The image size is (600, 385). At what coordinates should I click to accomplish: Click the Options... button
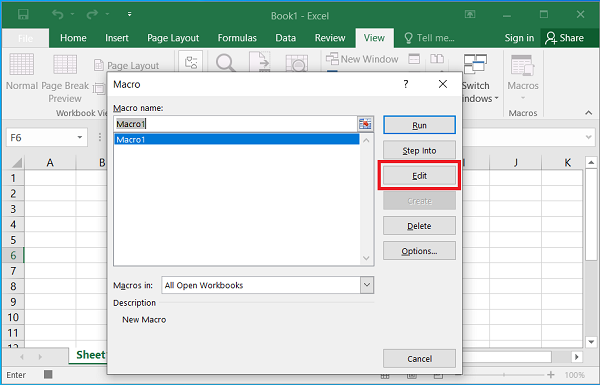(419, 251)
